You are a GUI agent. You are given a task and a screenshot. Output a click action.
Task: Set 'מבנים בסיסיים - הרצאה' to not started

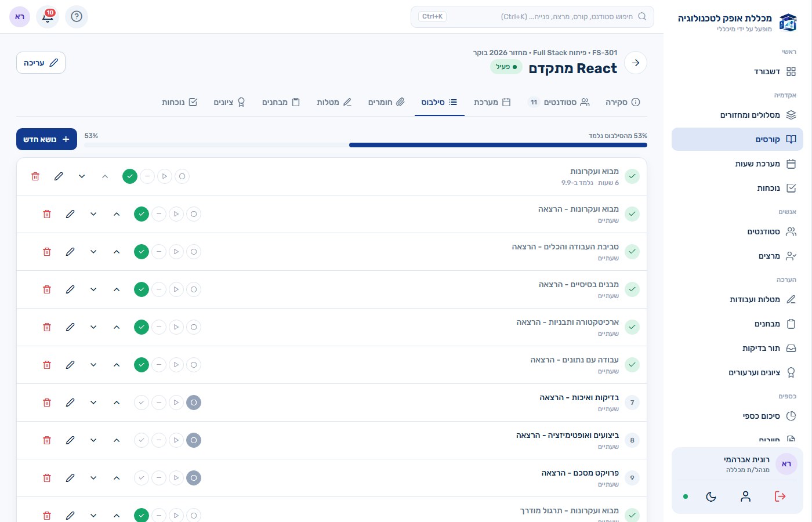click(194, 289)
